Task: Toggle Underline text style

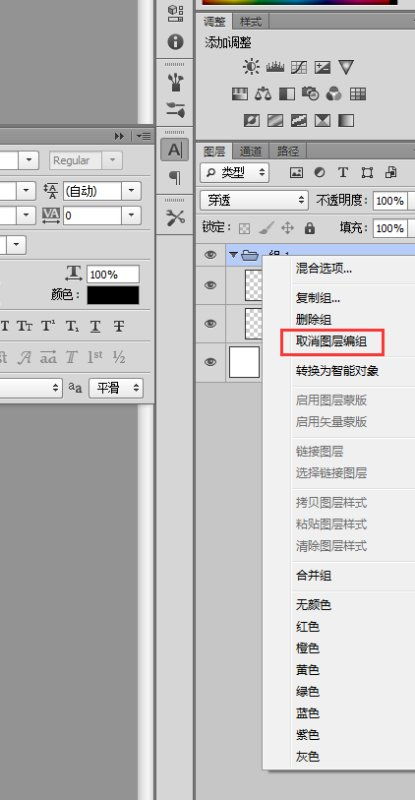Action: 95,327
